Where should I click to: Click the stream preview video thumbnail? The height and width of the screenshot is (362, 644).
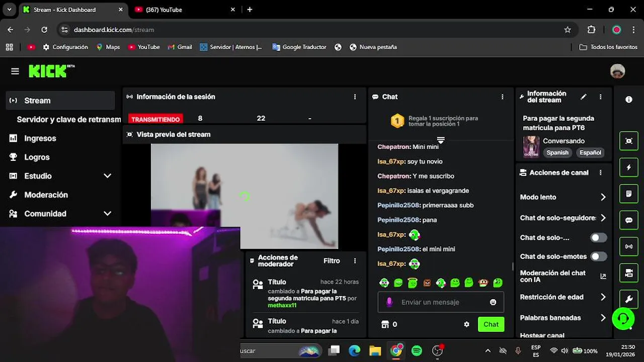245,197
